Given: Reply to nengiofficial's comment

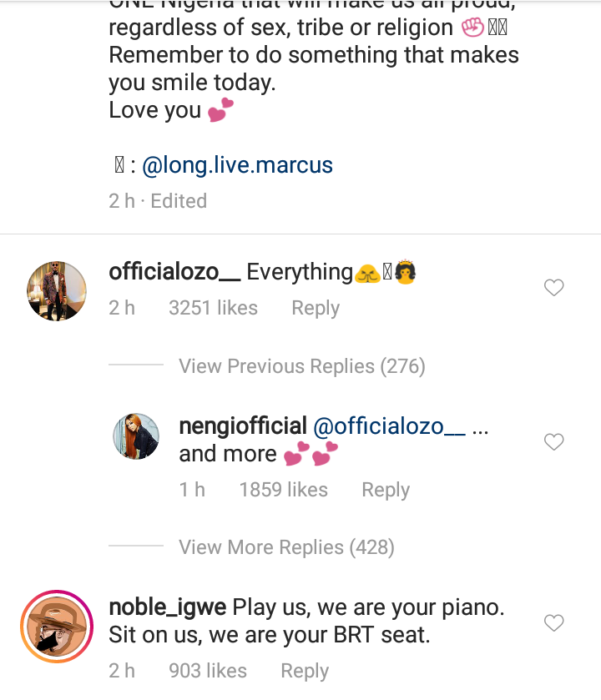Looking at the screenshot, I should tap(385, 490).
